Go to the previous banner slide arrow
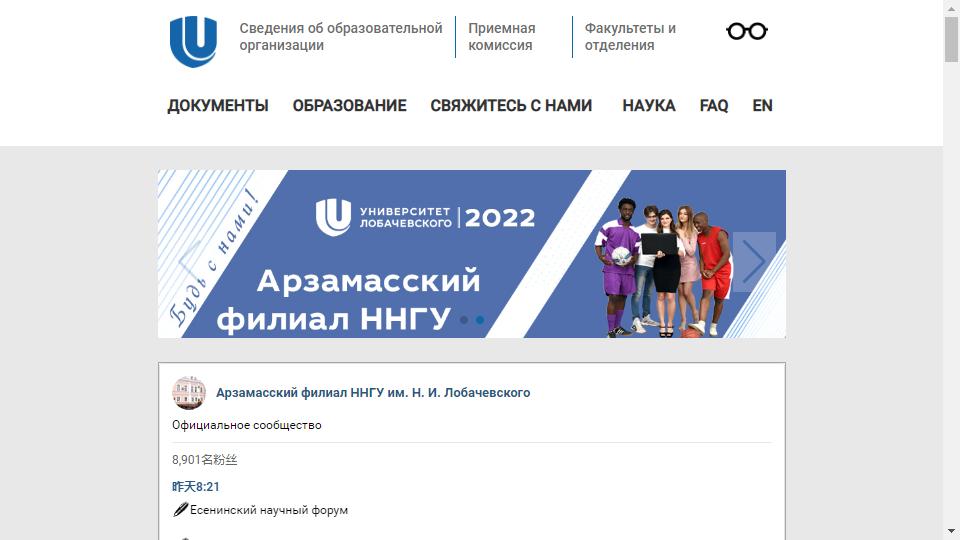 tap(189, 261)
